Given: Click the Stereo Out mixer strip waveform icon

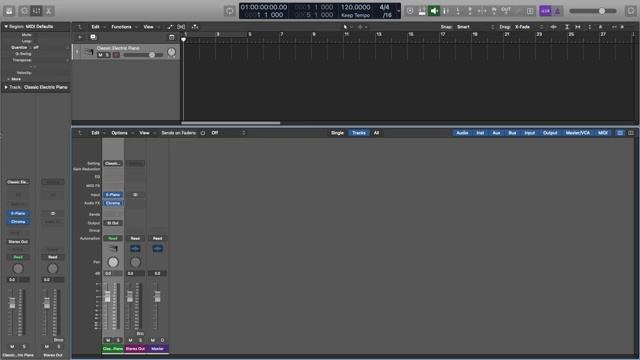Looking at the screenshot, I should coord(135,248).
